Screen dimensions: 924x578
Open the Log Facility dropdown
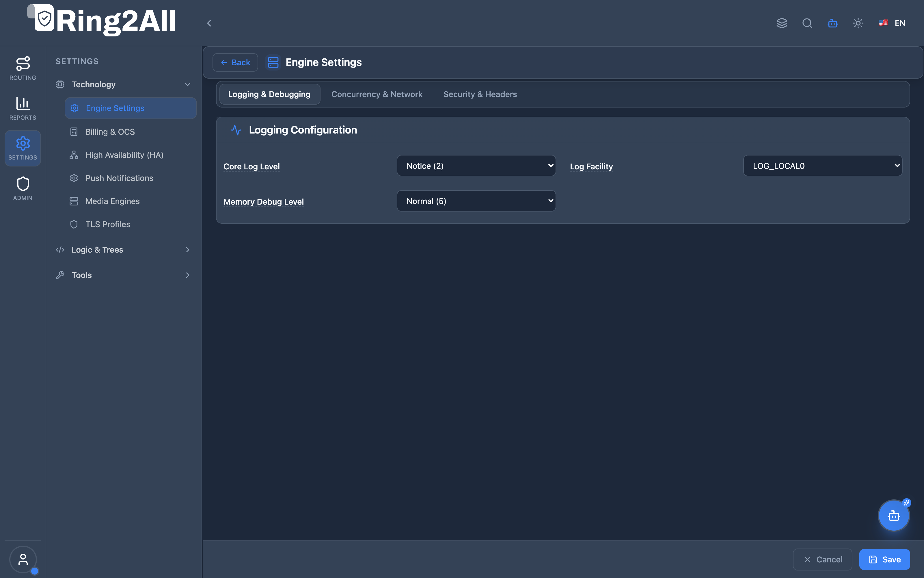(x=822, y=166)
